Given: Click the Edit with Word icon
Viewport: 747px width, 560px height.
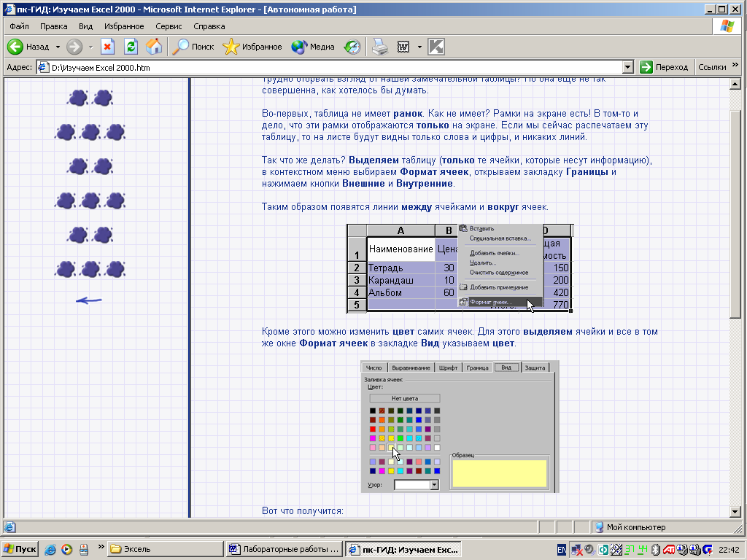Looking at the screenshot, I should coord(403,47).
